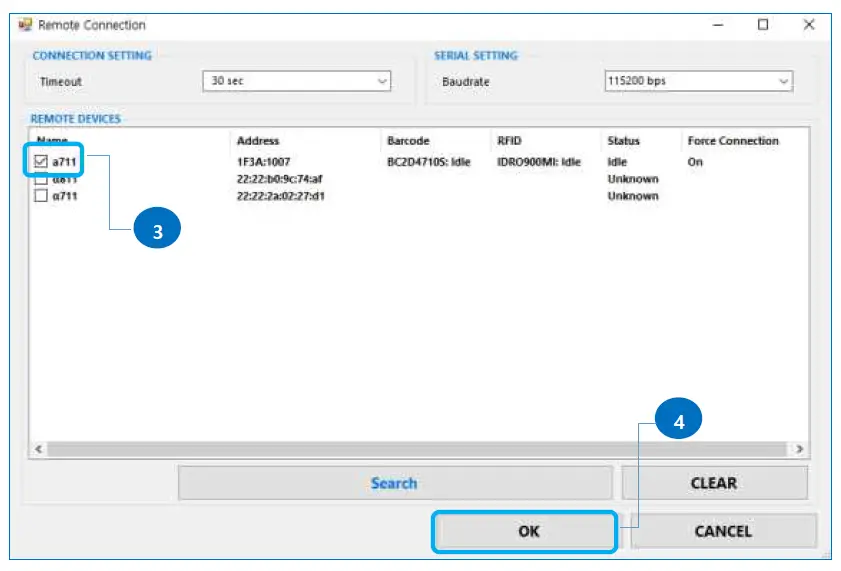The height and width of the screenshot is (571, 841).
Task: Click barcode value BC2D4710S: Idle
Action: pyautogui.click(x=429, y=162)
